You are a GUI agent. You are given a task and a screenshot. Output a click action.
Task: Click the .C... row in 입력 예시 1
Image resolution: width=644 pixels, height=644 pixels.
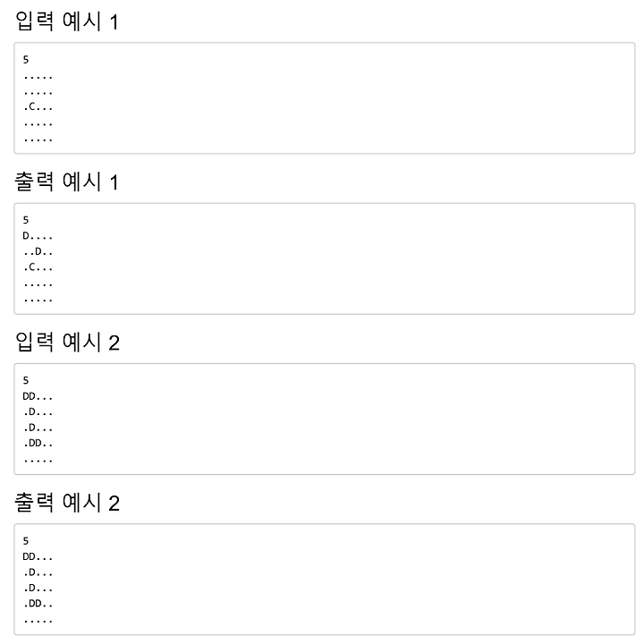point(38,107)
